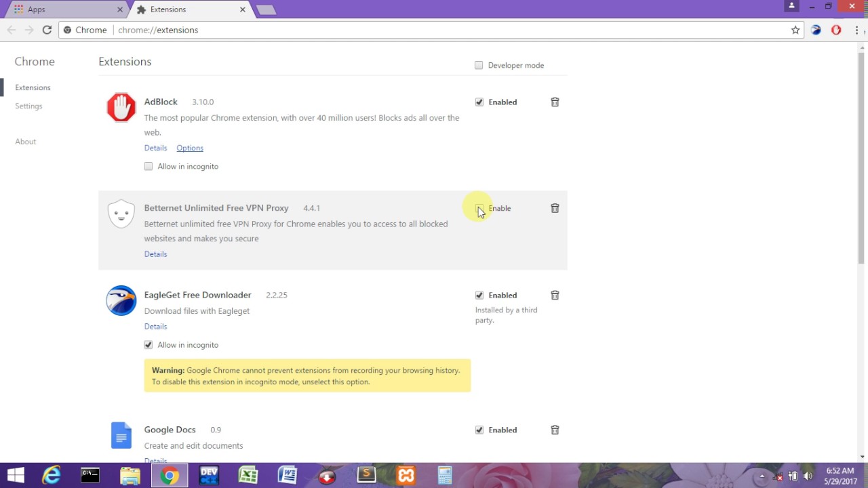Click the 'EagleGet Free Downloader' title
868x488 pixels.
coord(198,295)
